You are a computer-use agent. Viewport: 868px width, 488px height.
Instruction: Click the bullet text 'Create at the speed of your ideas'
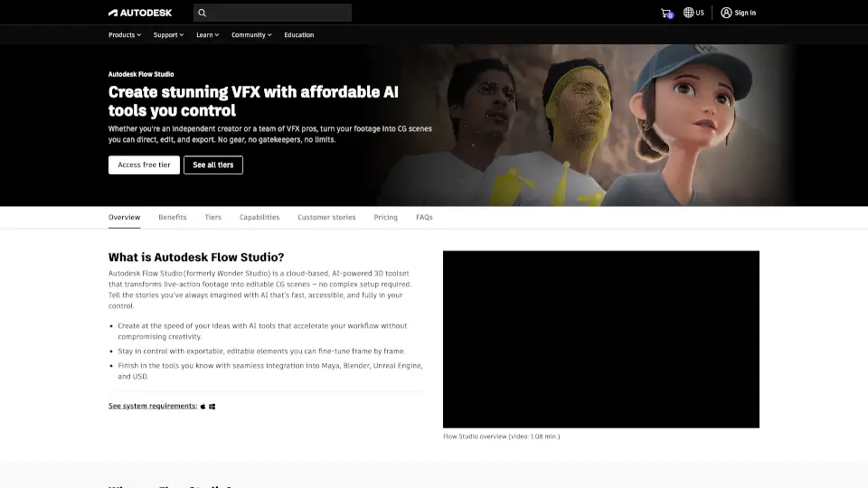[262, 331]
